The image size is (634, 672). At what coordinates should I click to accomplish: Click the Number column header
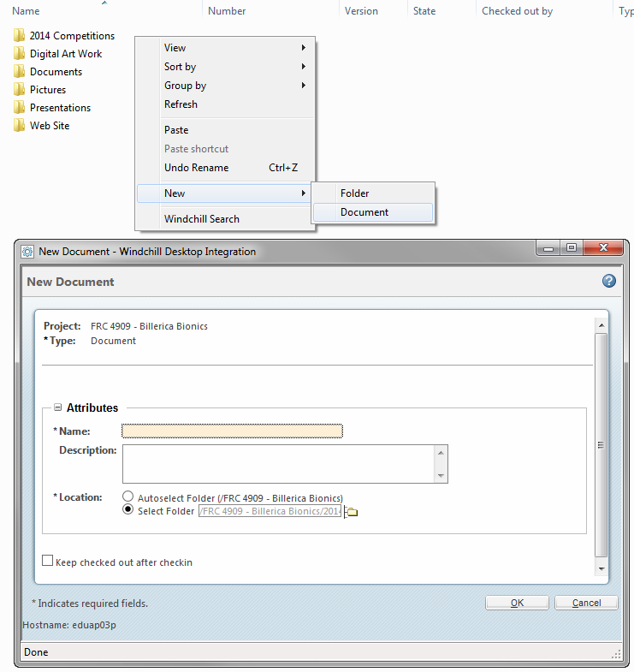[x=227, y=11]
